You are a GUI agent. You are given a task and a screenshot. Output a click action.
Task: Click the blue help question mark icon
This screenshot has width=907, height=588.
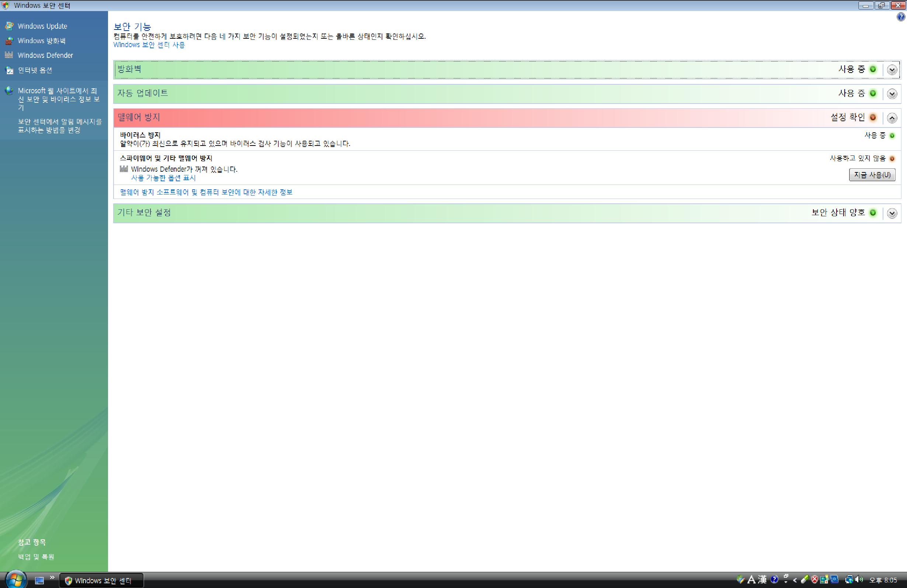tap(900, 17)
